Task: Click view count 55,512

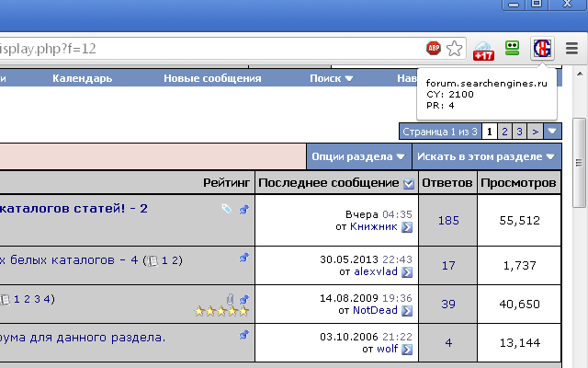Action: (x=519, y=221)
